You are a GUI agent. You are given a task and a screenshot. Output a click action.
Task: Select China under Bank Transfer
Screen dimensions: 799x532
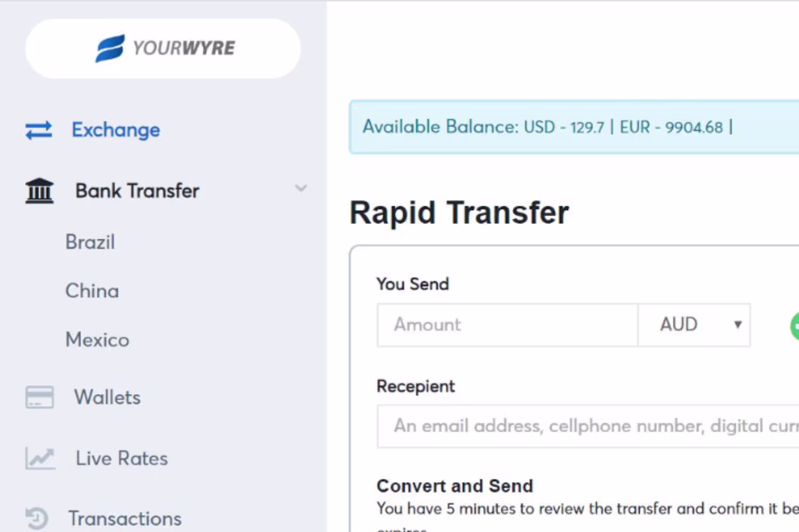coord(92,291)
